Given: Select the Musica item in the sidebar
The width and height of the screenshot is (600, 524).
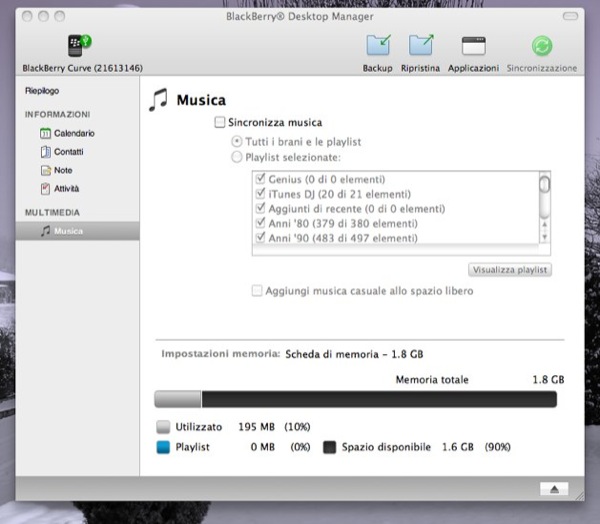Looking at the screenshot, I should pos(68,231).
